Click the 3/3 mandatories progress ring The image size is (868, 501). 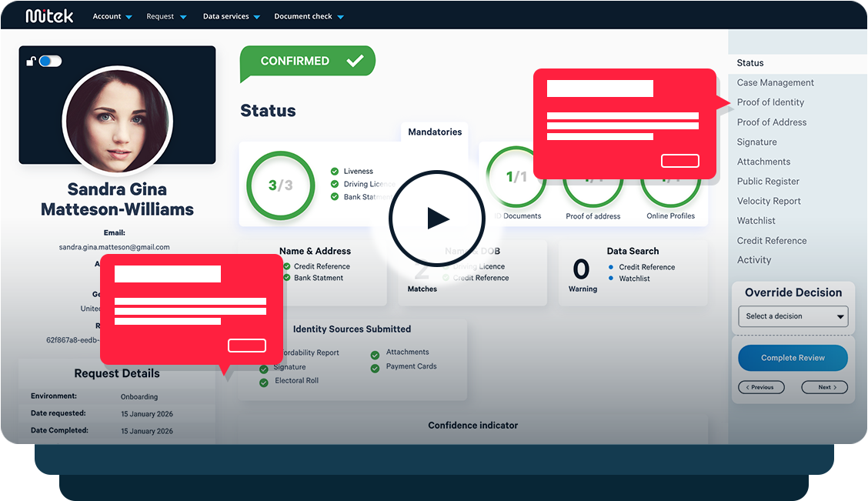point(280,185)
